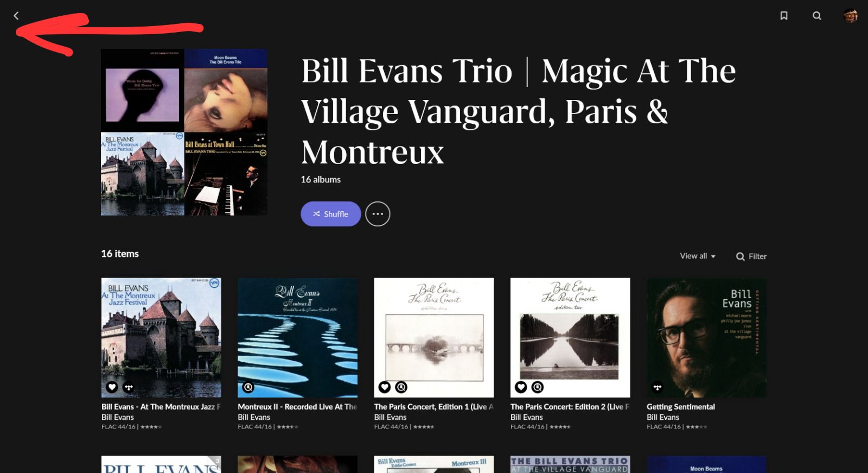Click the Qobuz icon on Paris Concert Edition 1
Screen dimensions: 868x473
point(401,387)
